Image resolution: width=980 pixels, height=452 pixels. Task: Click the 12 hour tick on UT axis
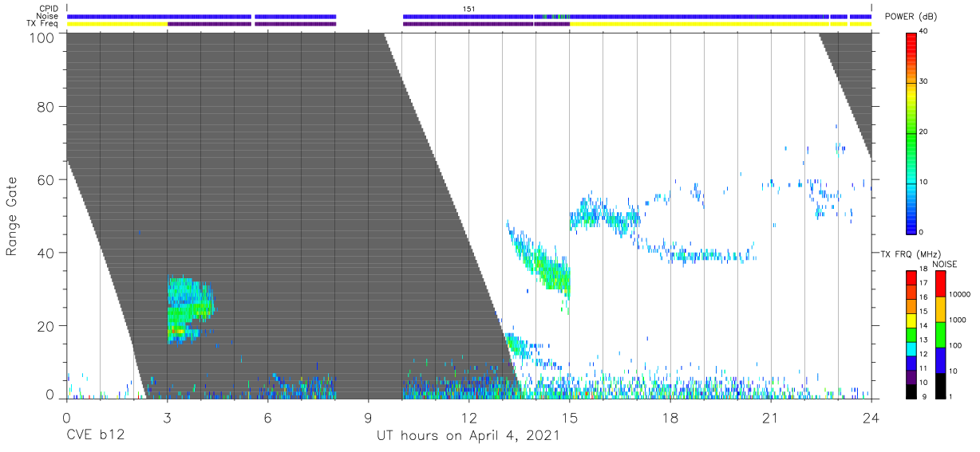(x=468, y=417)
